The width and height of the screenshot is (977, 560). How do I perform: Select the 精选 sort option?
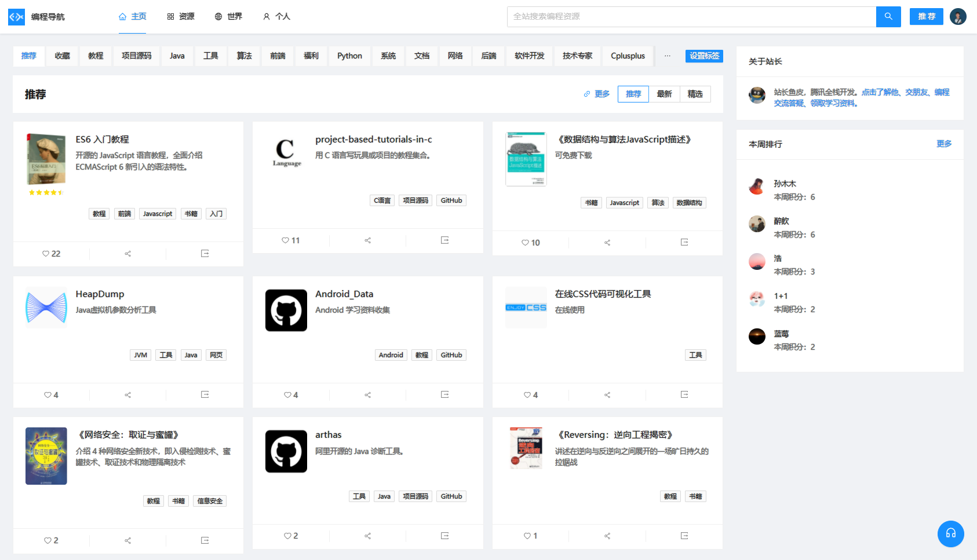(695, 94)
